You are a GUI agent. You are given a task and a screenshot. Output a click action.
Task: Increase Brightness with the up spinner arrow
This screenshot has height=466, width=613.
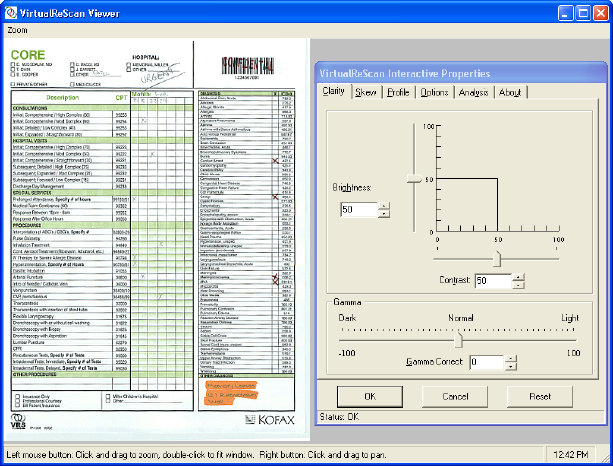click(384, 206)
